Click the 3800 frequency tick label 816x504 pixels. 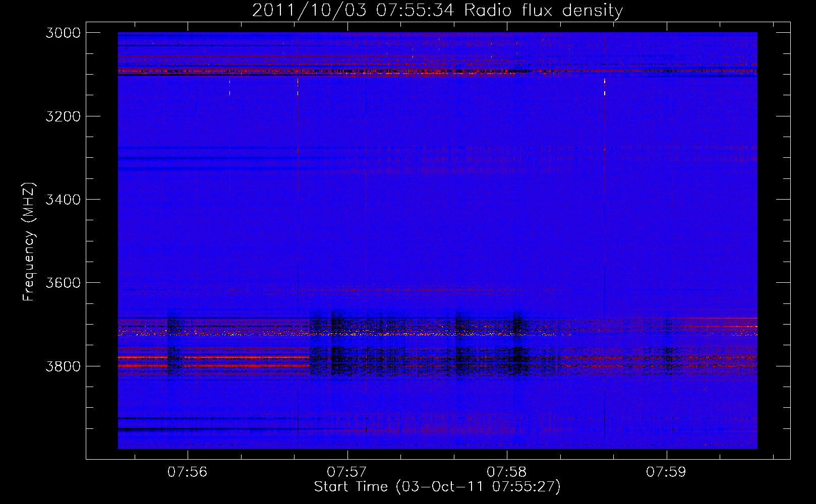click(x=63, y=366)
